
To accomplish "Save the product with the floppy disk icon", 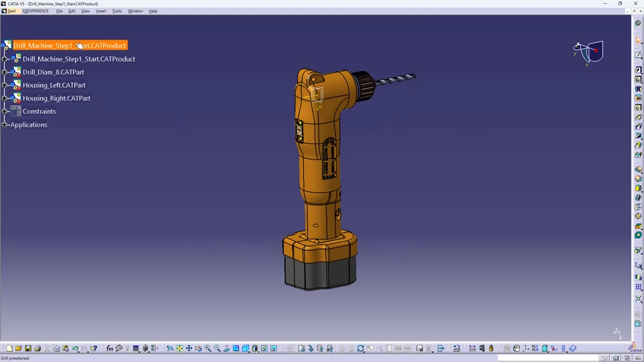I will (x=28, y=349).
